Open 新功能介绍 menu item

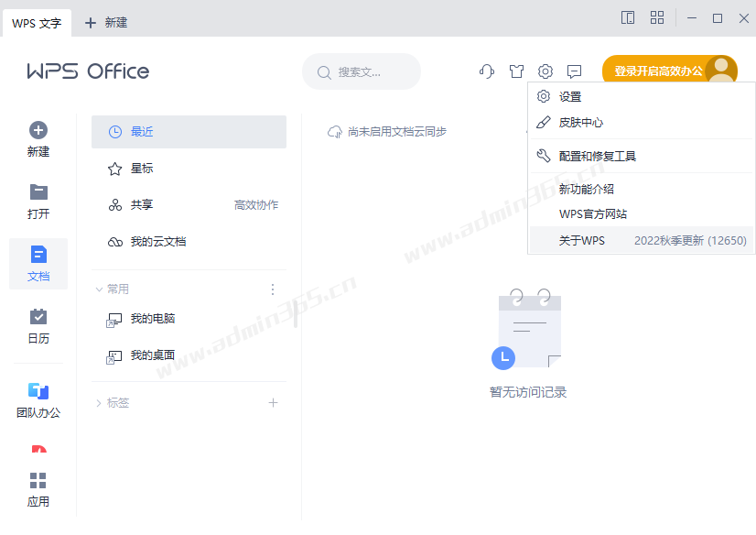[x=642, y=189]
